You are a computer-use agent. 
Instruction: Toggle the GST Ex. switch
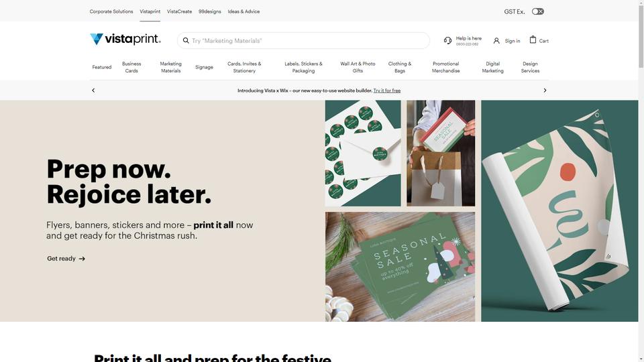coord(537,11)
